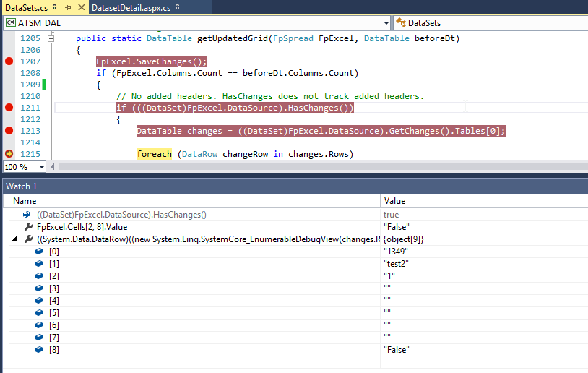Click the getUpdatedGrid method name
The image size is (588, 373).
tap(233, 38)
